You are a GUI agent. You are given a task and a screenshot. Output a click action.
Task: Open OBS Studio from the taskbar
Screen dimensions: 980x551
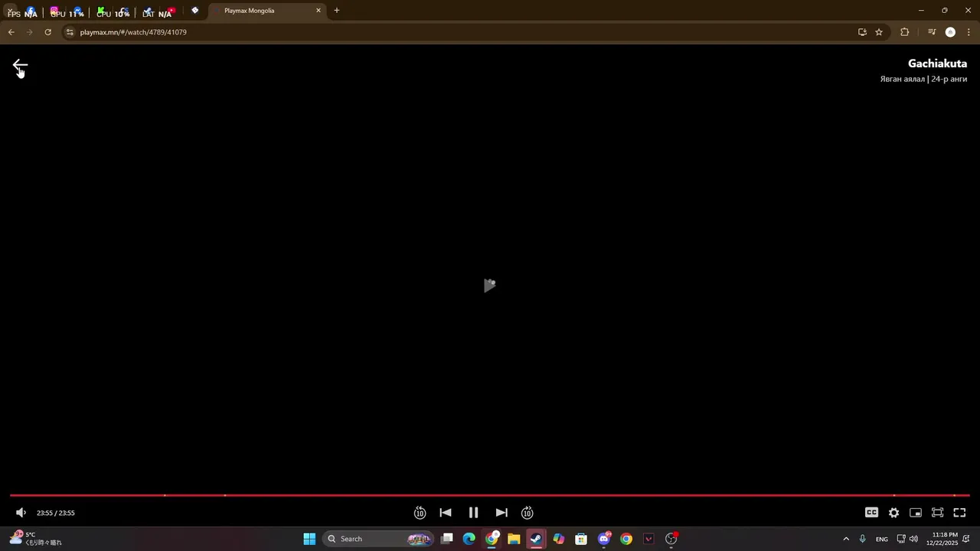tap(671, 539)
